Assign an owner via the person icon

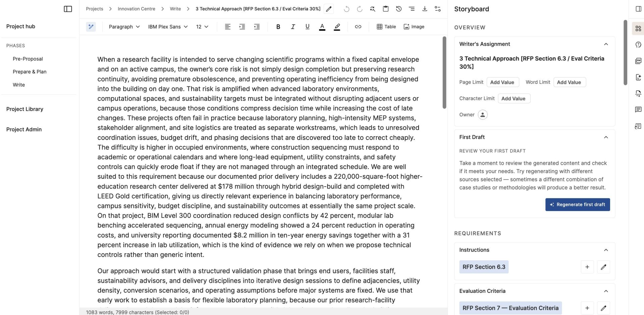(x=483, y=115)
